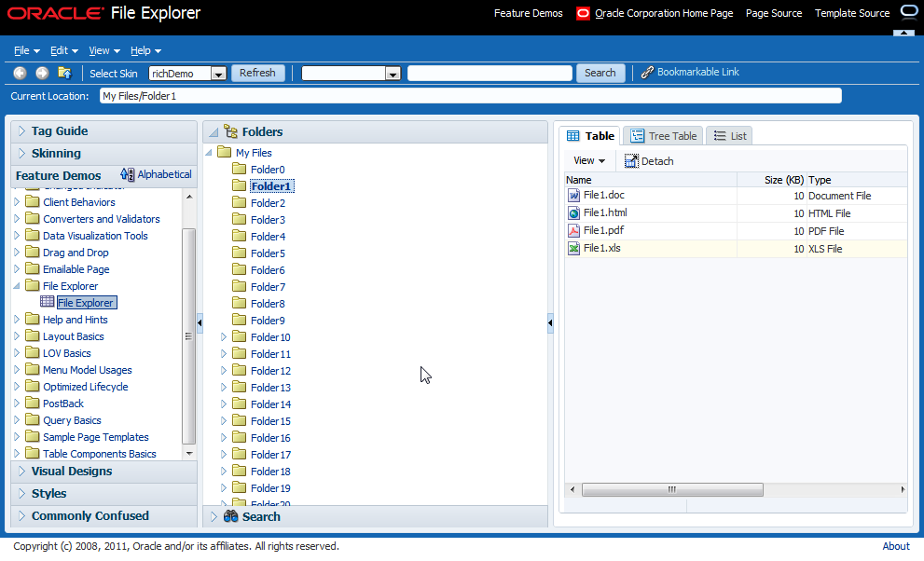Click the Search button

pyautogui.click(x=600, y=73)
